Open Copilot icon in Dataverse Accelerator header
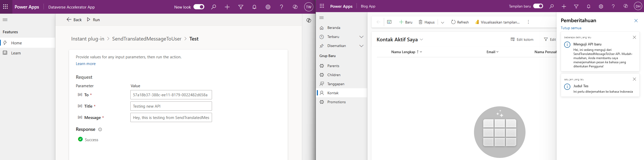Image resolution: width=644 pixels, height=160 pixels. [x=295, y=7]
